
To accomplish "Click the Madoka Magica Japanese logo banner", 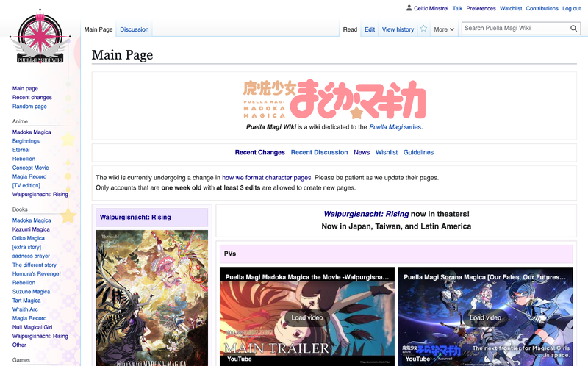I will (x=334, y=99).
